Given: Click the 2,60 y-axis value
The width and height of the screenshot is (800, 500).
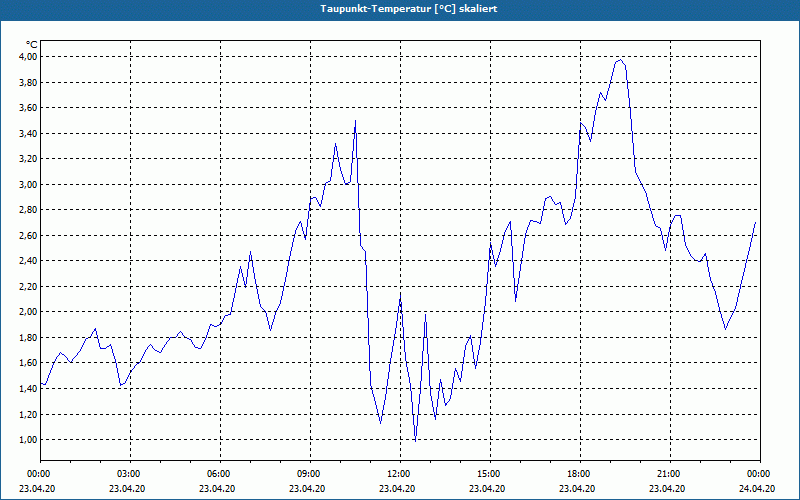Looking at the screenshot, I should pos(28,235).
